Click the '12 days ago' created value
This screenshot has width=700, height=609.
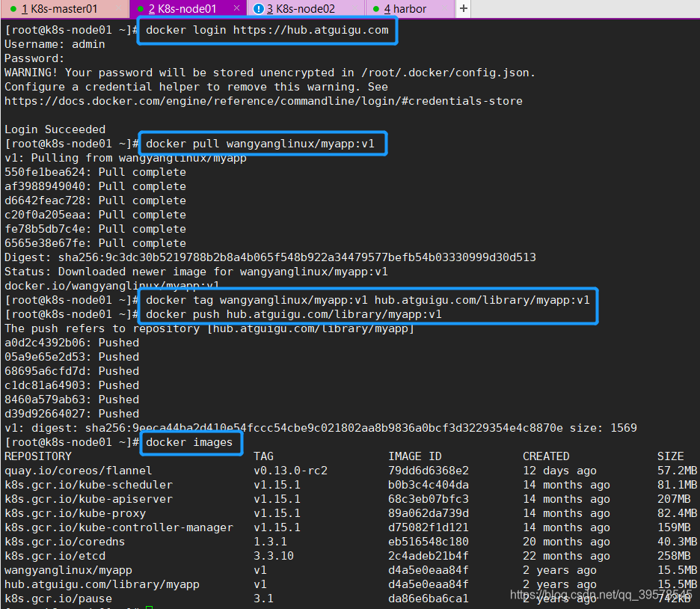coord(560,471)
